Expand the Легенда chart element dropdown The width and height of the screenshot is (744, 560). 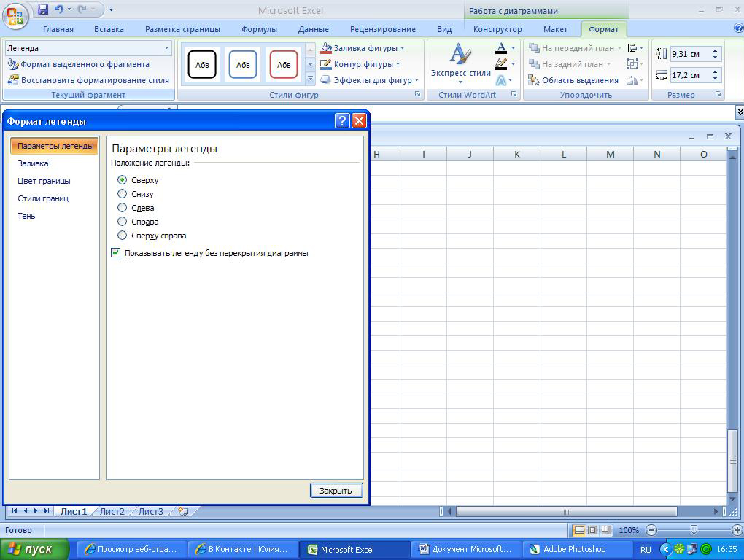[166, 48]
